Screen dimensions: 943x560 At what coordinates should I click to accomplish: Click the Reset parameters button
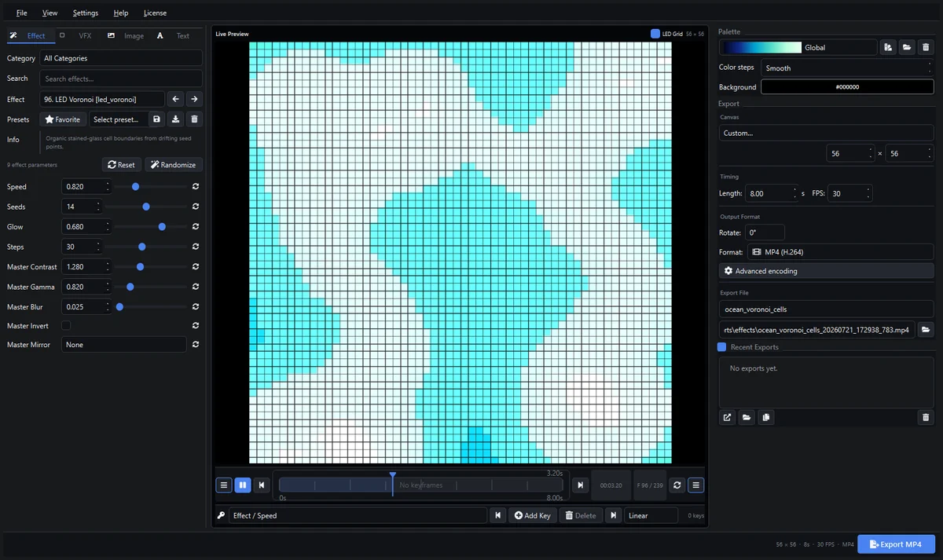coord(121,165)
